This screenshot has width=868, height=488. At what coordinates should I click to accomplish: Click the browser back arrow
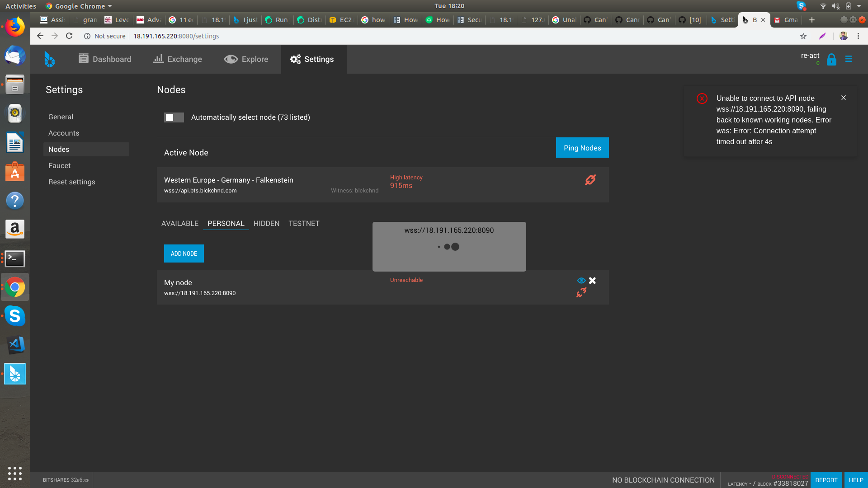tap(40, 36)
